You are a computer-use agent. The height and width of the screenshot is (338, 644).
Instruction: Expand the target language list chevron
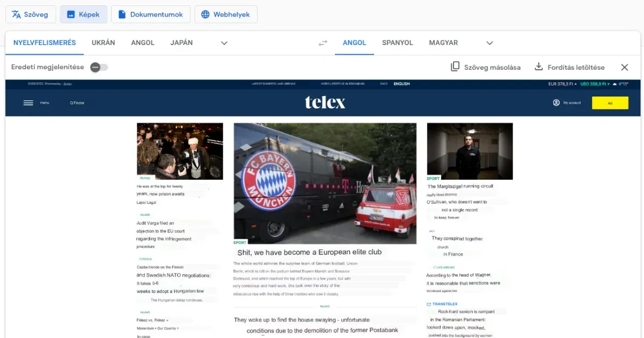point(489,43)
